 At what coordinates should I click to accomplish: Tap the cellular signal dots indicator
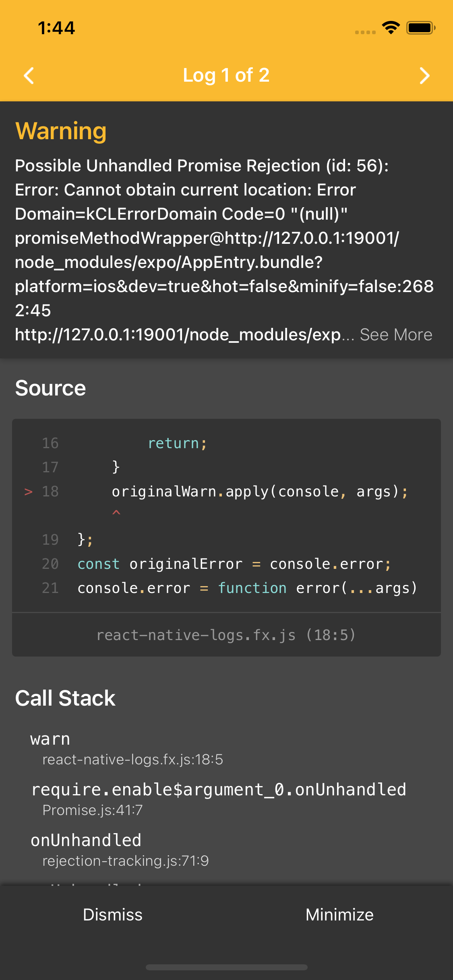click(365, 32)
